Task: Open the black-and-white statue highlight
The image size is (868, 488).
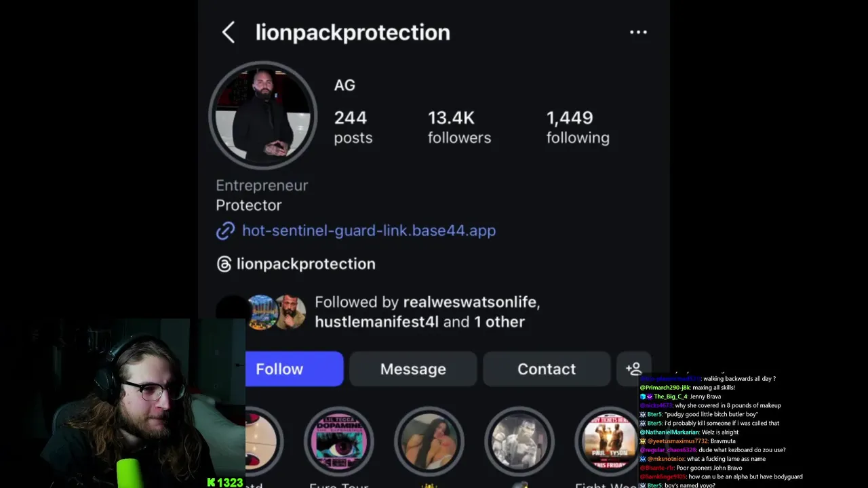Action: pyautogui.click(x=519, y=442)
